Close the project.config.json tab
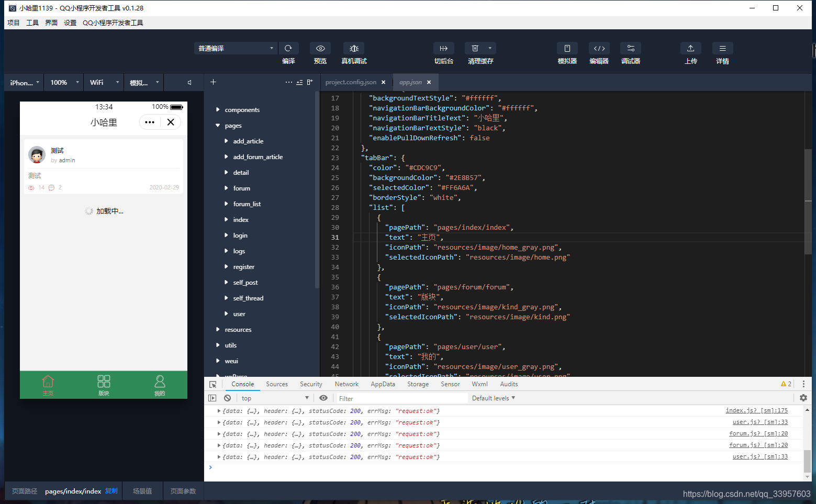816x504 pixels. click(x=383, y=82)
